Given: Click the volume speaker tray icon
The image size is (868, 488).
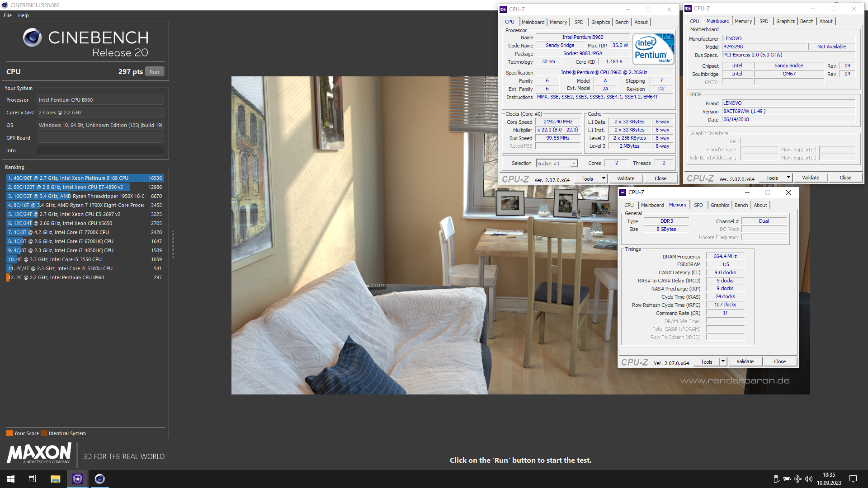Looking at the screenshot, I should (x=809, y=479).
